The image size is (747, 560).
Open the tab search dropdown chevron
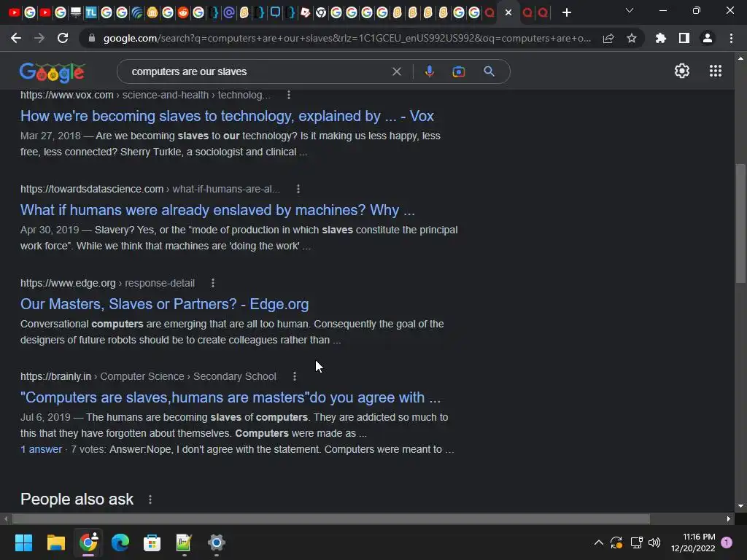coord(630,10)
